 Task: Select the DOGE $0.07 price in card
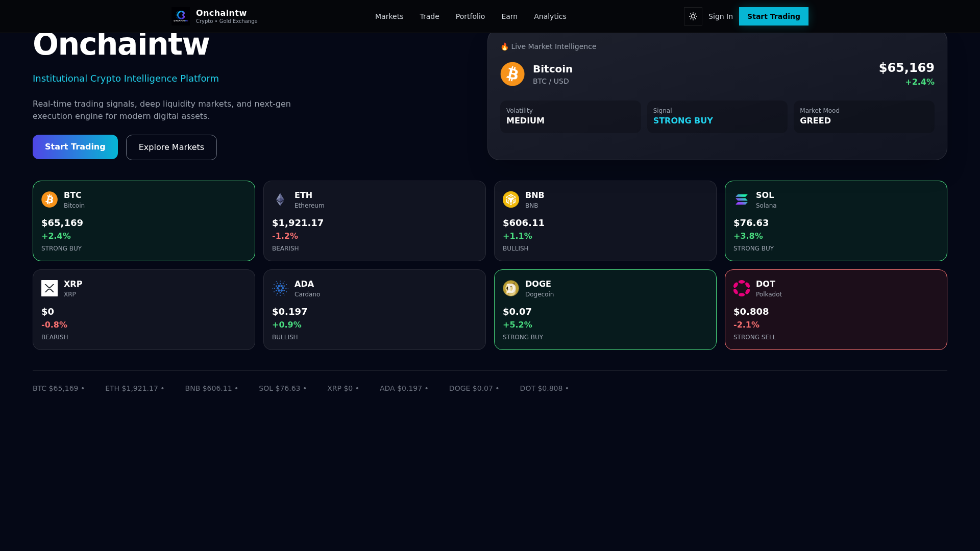click(517, 312)
